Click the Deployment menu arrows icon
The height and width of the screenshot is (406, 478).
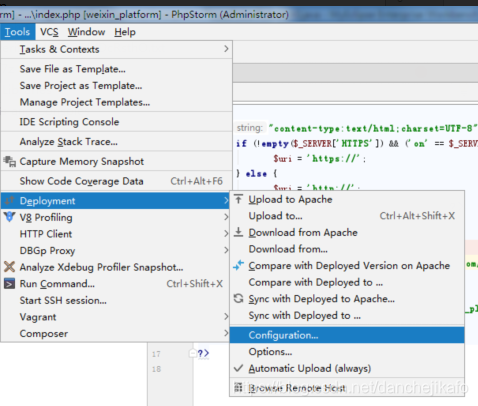[x=10, y=200]
